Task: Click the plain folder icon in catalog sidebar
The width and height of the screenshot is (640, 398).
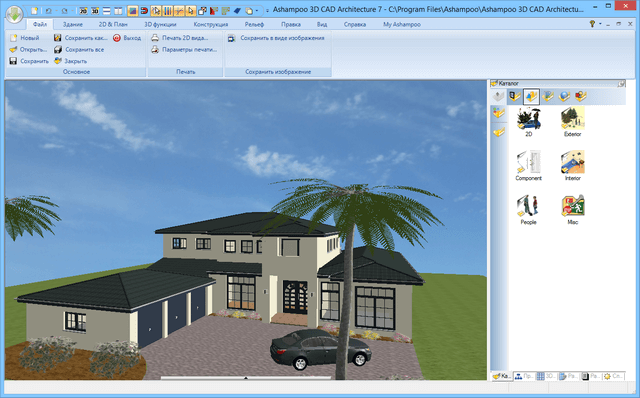Action: point(498,132)
